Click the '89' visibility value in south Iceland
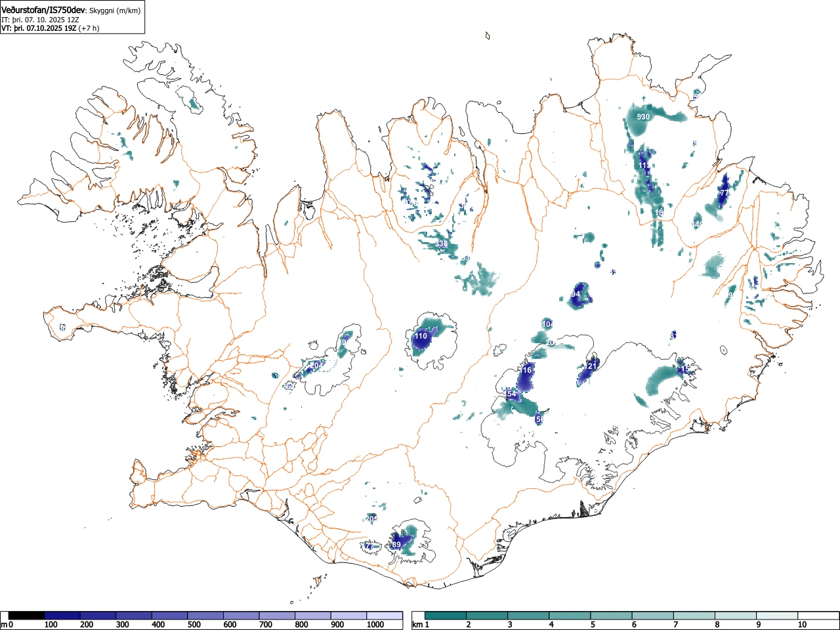840x630 pixels. click(396, 545)
